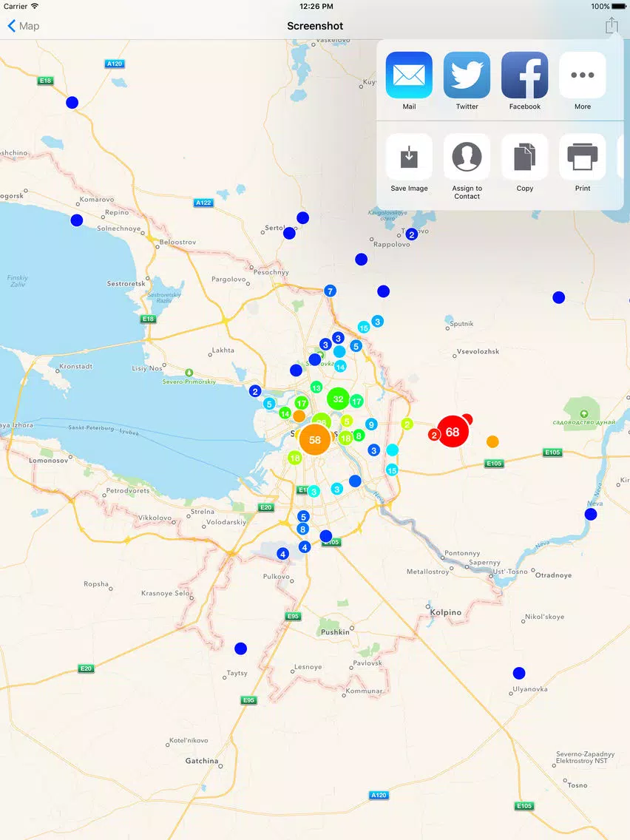Tap the green 32 cluster marker

point(338,399)
